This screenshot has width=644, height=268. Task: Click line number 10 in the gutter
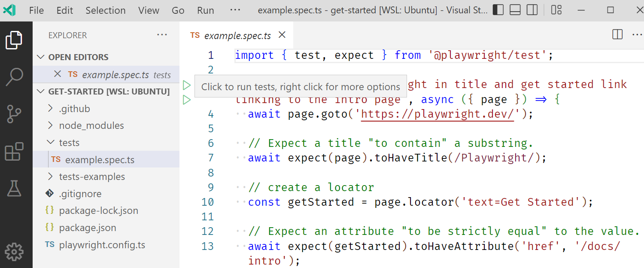click(x=207, y=202)
